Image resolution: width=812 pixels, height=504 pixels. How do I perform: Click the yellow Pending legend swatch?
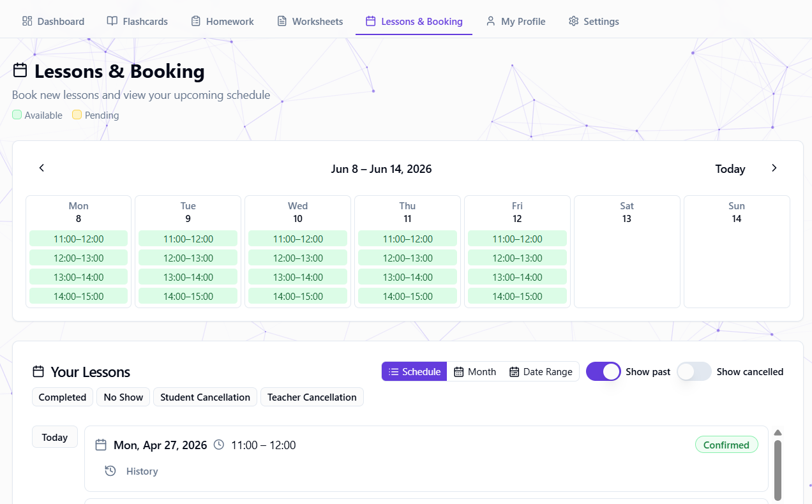coord(77,115)
